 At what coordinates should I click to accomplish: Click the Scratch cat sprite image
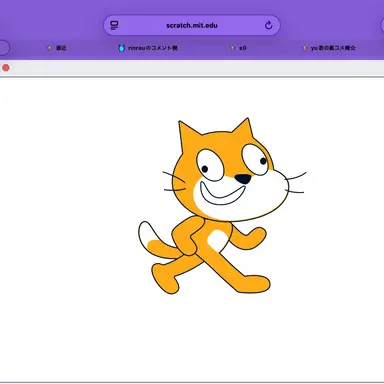point(222,206)
